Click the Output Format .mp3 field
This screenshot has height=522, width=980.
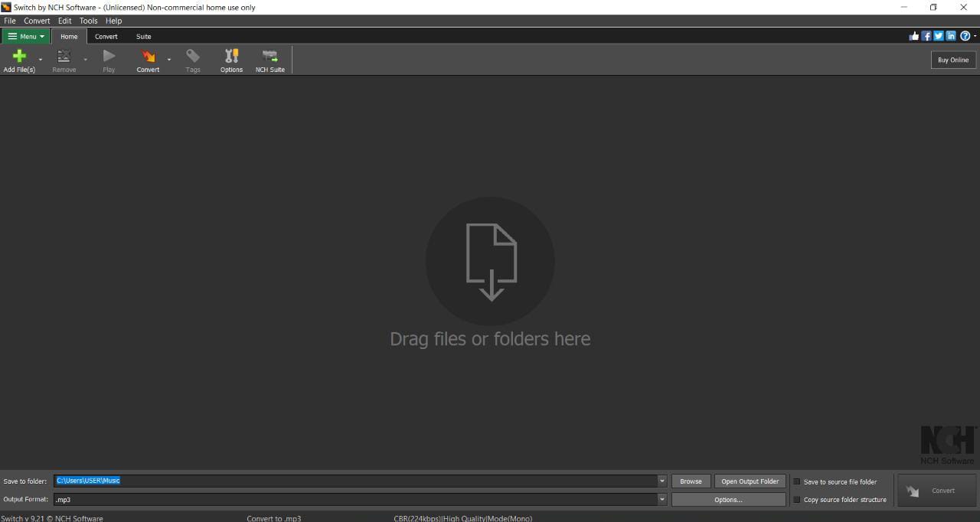(356, 500)
